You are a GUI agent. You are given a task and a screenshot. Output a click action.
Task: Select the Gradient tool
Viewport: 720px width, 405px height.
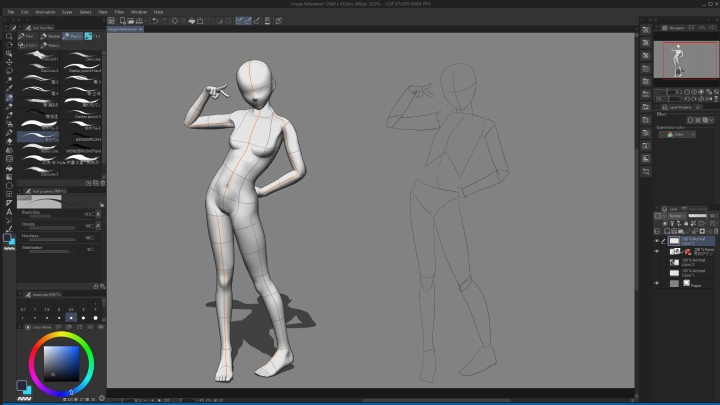click(x=9, y=177)
